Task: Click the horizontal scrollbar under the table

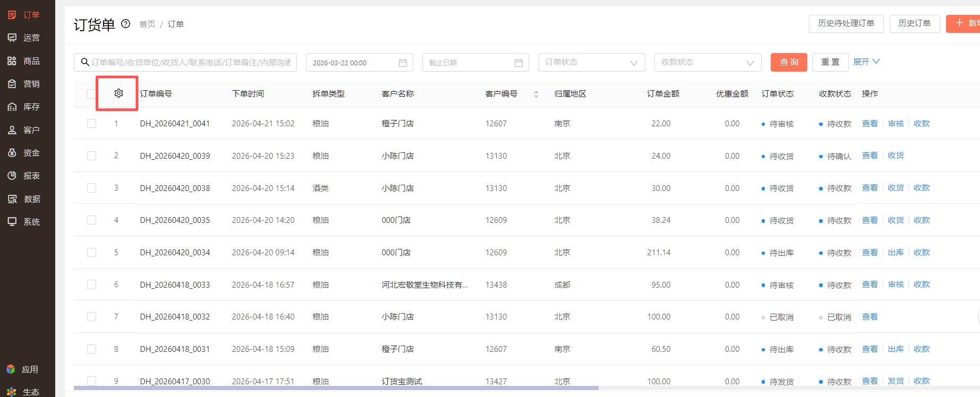Action: (x=336, y=388)
